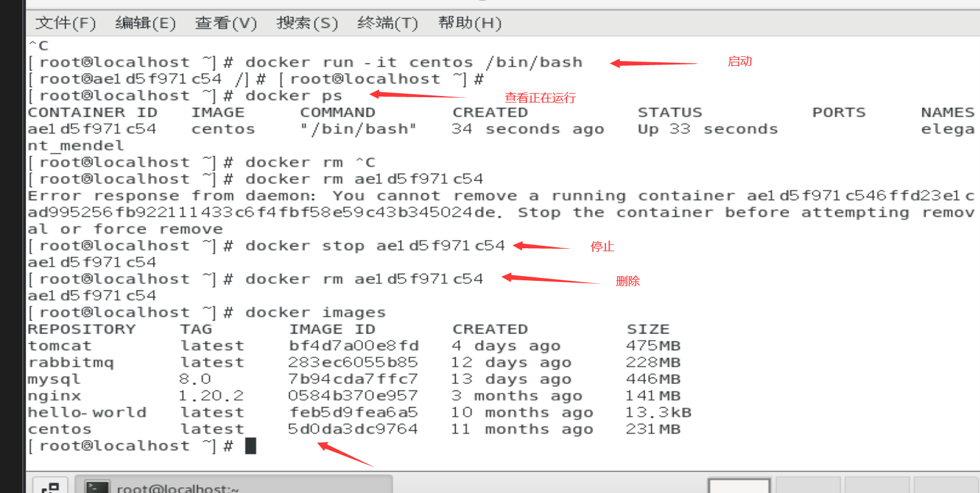Click size '228MB' of rabbitmq

654,363
